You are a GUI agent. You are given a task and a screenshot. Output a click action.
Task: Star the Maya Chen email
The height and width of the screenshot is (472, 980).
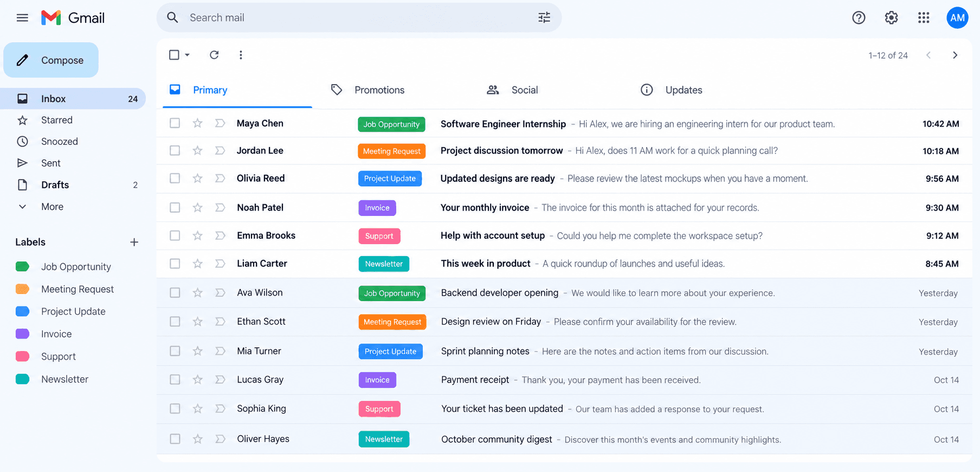197,123
